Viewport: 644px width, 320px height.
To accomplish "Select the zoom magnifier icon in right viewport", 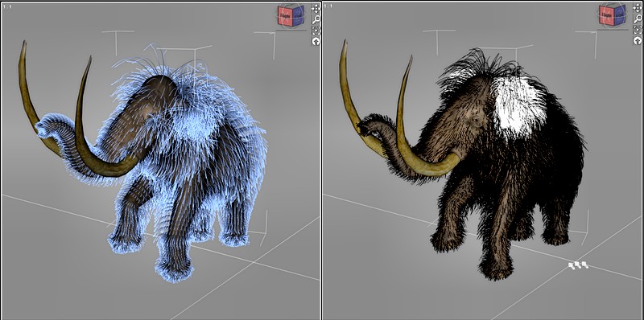I will pyautogui.click(x=638, y=19).
